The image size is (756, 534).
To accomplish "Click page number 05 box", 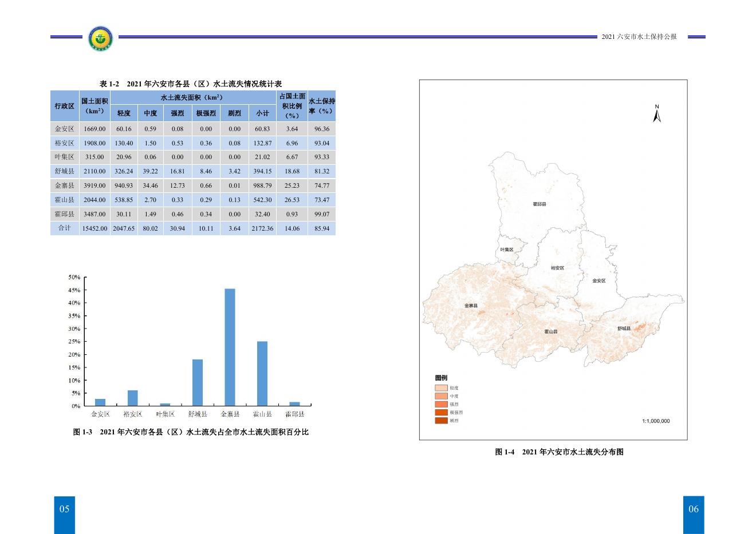I will tap(64, 509).
